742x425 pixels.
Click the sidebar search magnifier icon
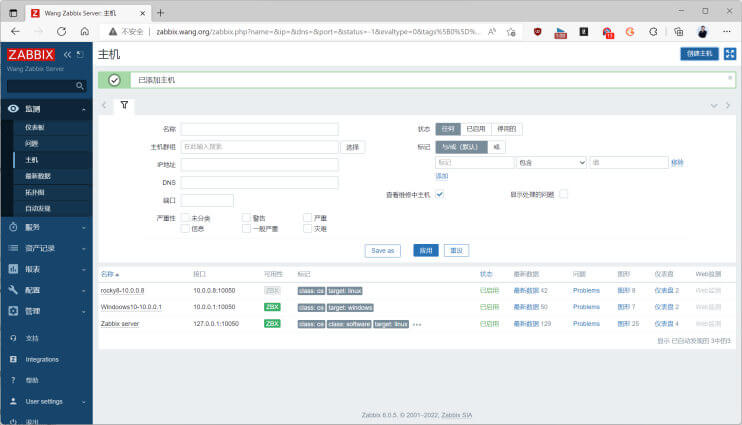point(80,86)
